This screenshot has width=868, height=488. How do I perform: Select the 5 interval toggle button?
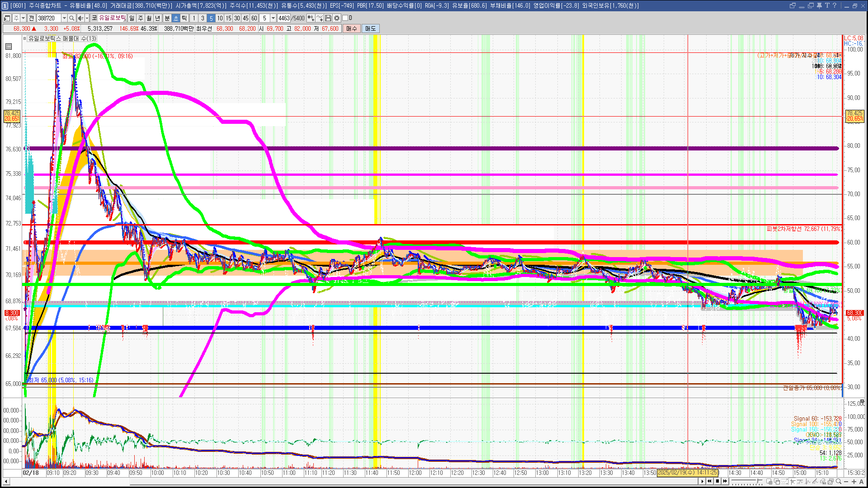point(211,18)
